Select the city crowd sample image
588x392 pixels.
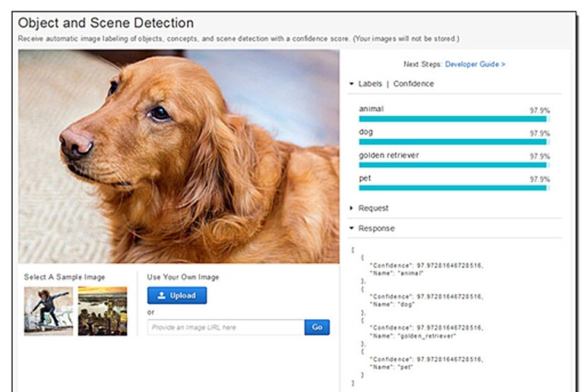tap(103, 311)
